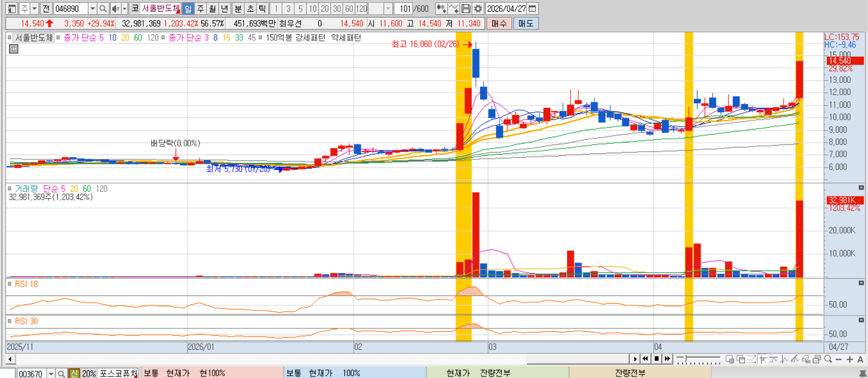
Task: Click the chart layout icon at top-left corner
Action: pos(11,9)
